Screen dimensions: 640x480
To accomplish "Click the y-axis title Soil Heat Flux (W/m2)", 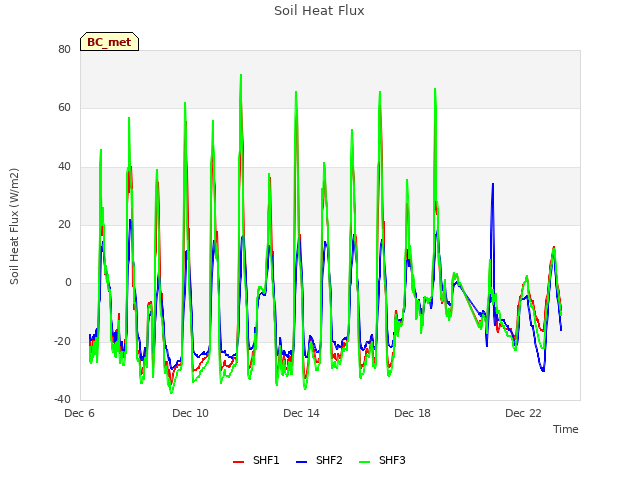I will [x=14, y=226].
